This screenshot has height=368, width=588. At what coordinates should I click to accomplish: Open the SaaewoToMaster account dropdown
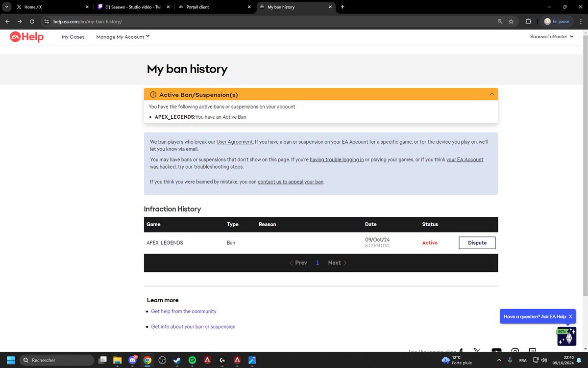point(552,37)
